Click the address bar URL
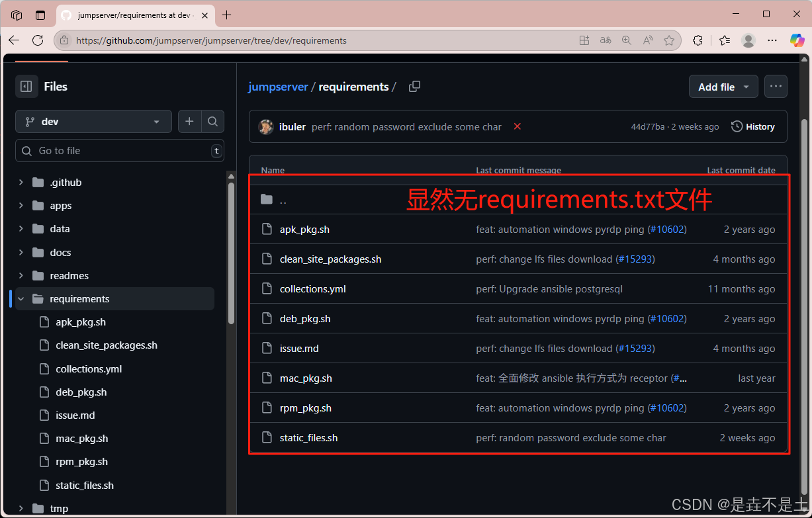Image resolution: width=812 pixels, height=518 pixels. coord(211,40)
